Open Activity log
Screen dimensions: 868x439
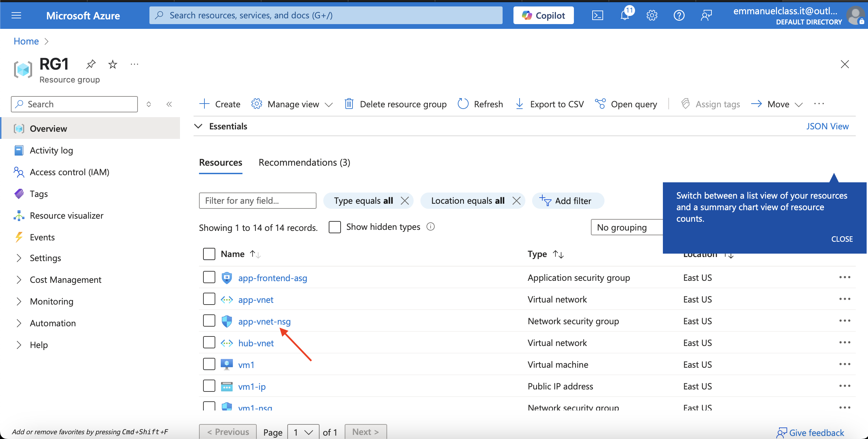[51, 150]
